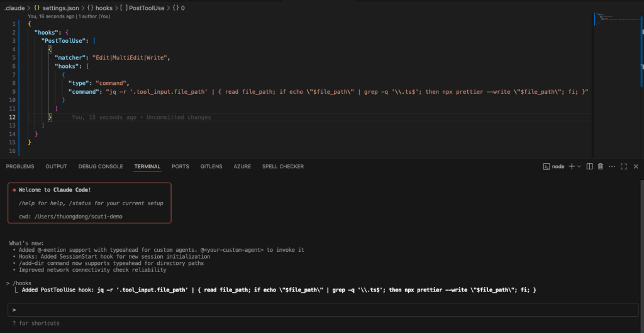Click the /hooks command in terminal
The height and width of the screenshot is (333, 644).
22,283
